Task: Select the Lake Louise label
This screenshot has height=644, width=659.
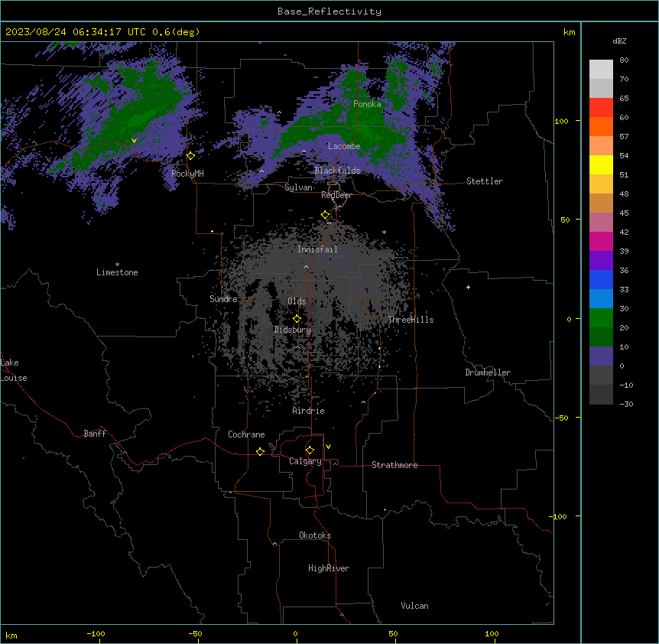Action: [14, 370]
